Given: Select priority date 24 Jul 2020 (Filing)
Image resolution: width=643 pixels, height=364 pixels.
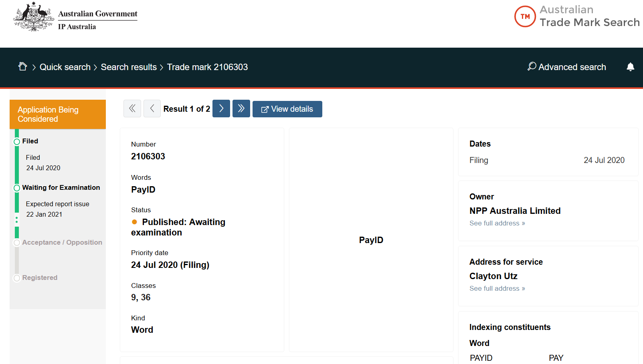Looking at the screenshot, I should coord(170,265).
